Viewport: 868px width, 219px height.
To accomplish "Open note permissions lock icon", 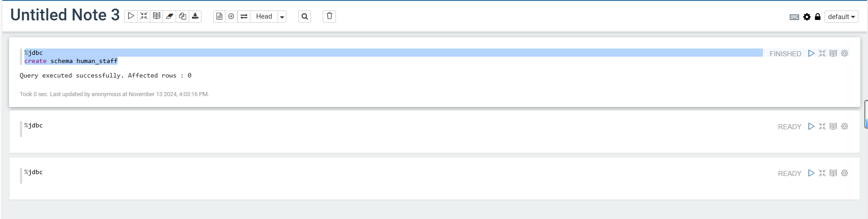I will tap(818, 17).
